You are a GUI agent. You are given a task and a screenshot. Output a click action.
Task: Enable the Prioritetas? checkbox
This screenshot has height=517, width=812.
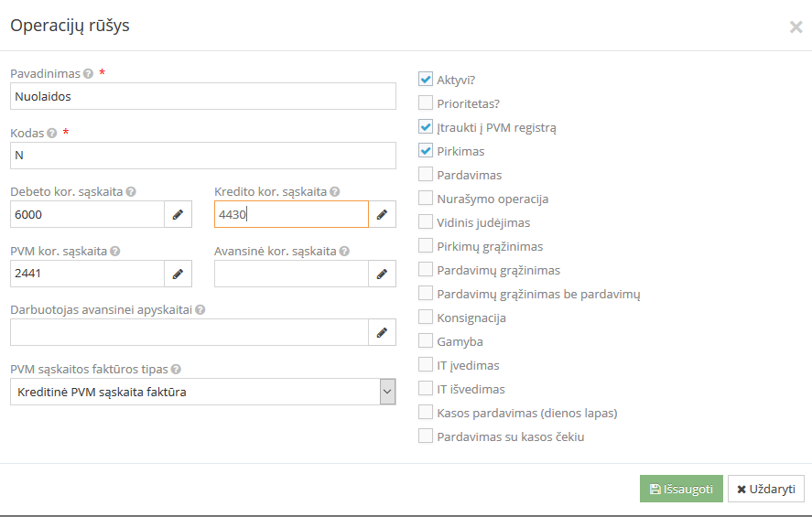426,103
